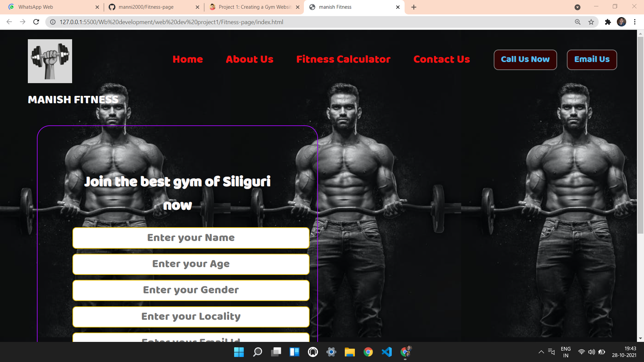Reload the page with the refresh icon

[x=36, y=22]
